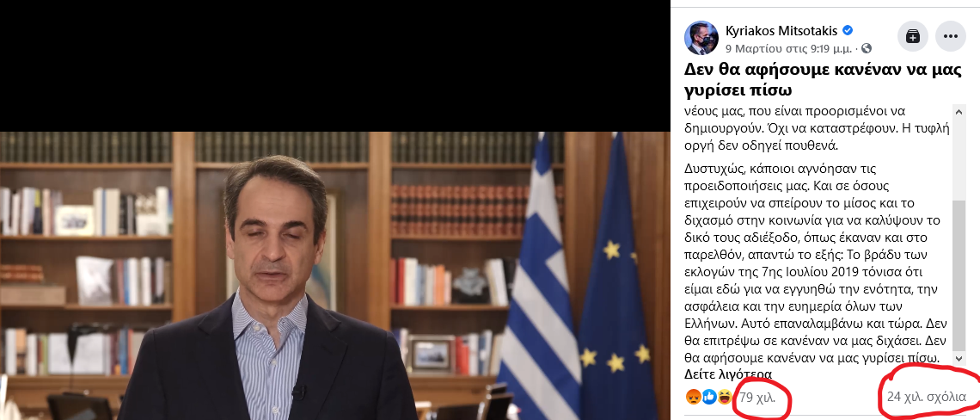
Task: Click the scrollbar down arrow in post text
Action: coord(959,361)
